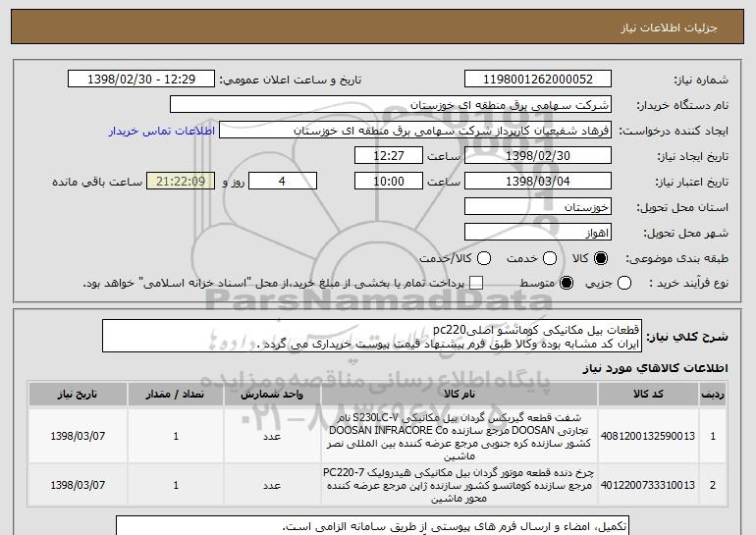
Task: Click the تعداد / مقدار column header
Action: 176,395
